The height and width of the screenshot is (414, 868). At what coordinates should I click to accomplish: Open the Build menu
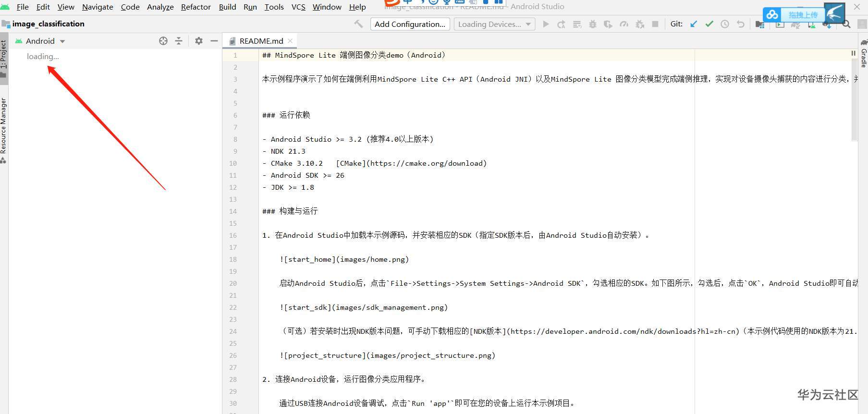pyautogui.click(x=228, y=7)
